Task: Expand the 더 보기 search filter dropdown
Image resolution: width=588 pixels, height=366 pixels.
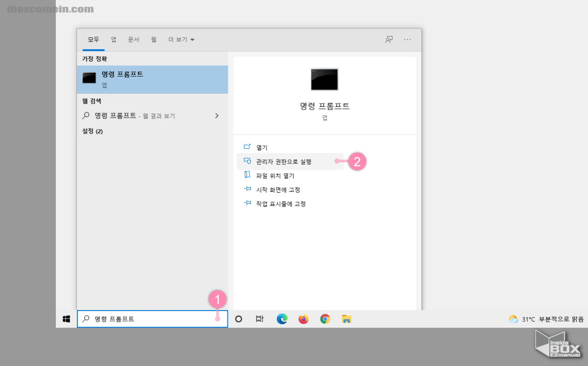Action: [181, 39]
